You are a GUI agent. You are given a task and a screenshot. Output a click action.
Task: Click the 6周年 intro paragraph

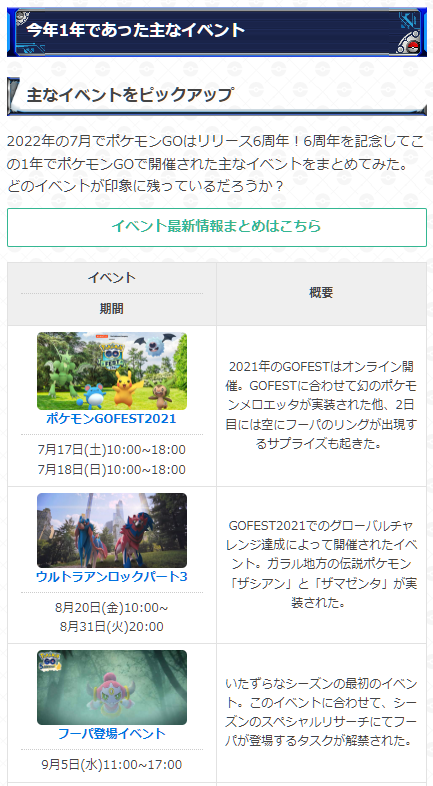pos(215,163)
